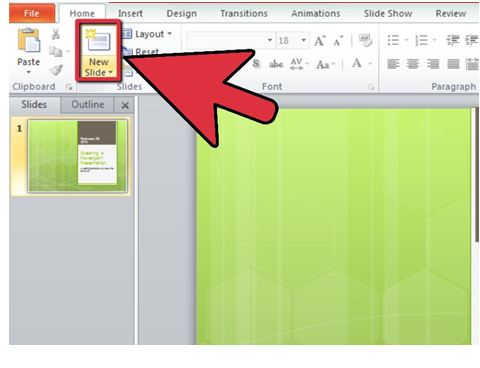480x368 pixels.
Task: Apply the text shadow S icon
Action: (x=256, y=63)
